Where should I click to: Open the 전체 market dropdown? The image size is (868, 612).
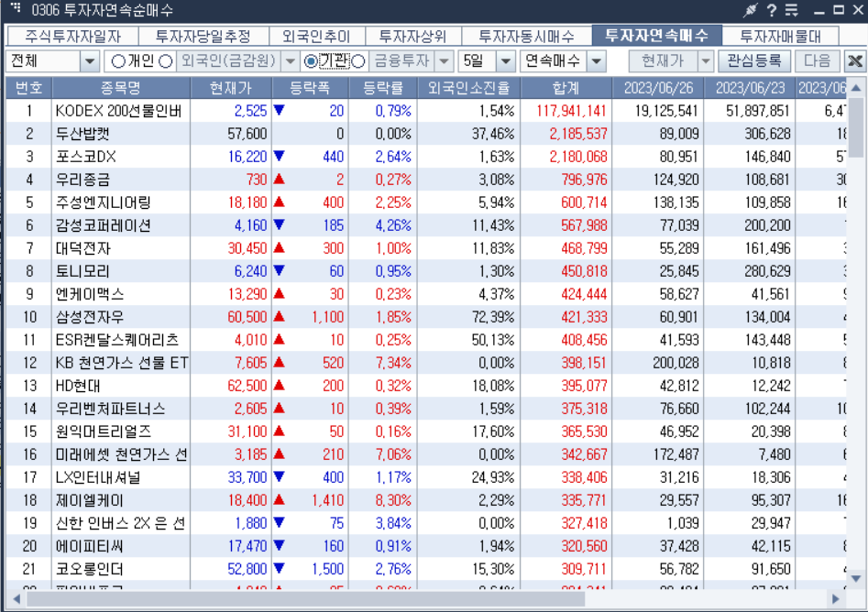tap(89, 60)
